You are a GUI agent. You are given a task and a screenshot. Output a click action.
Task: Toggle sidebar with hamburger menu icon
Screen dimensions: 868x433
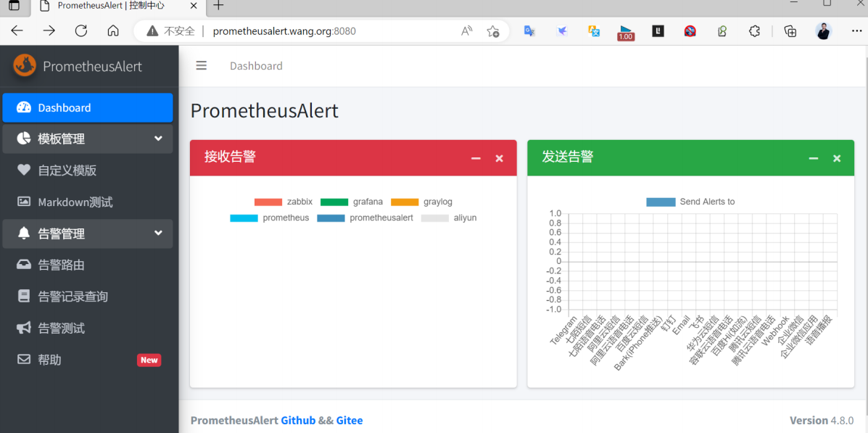pyautogui.click(x=202, y=66)
